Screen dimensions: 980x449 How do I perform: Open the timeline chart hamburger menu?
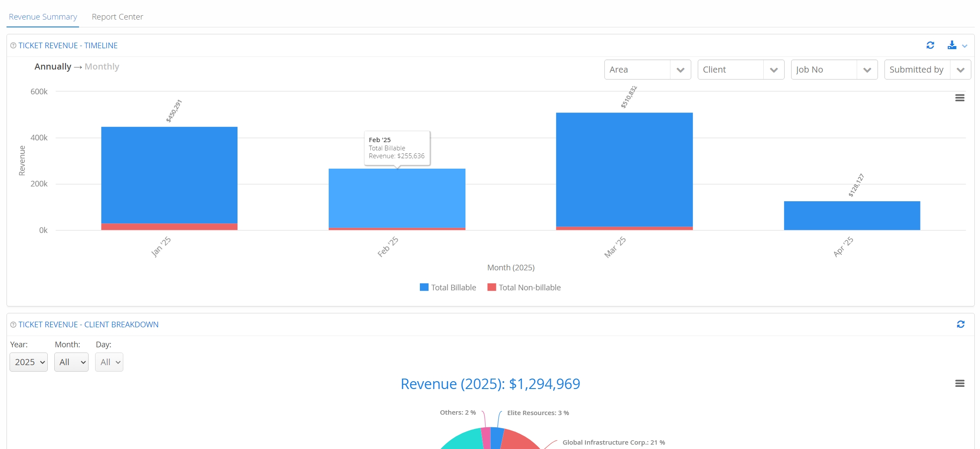point(960,98)
